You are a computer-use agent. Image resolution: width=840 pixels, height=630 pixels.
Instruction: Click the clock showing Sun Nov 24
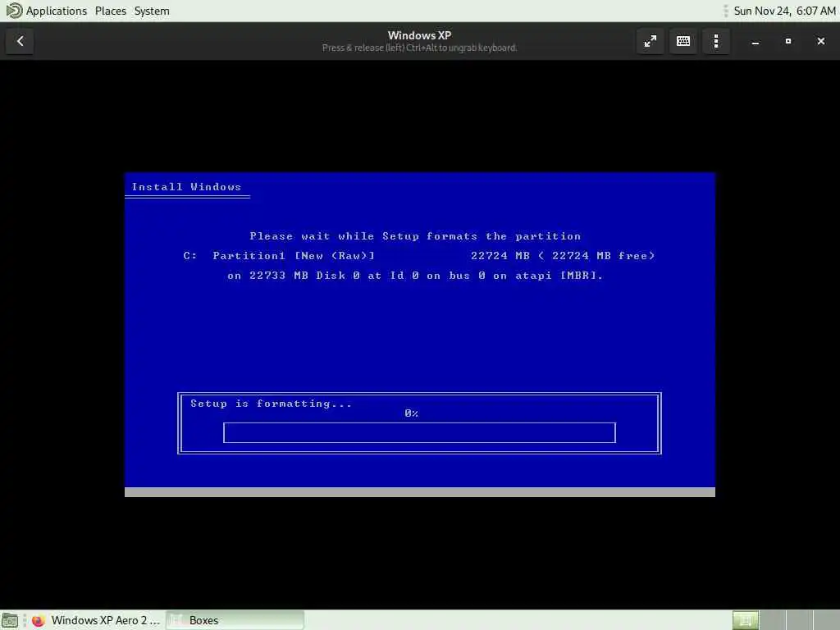click(784, 11)
